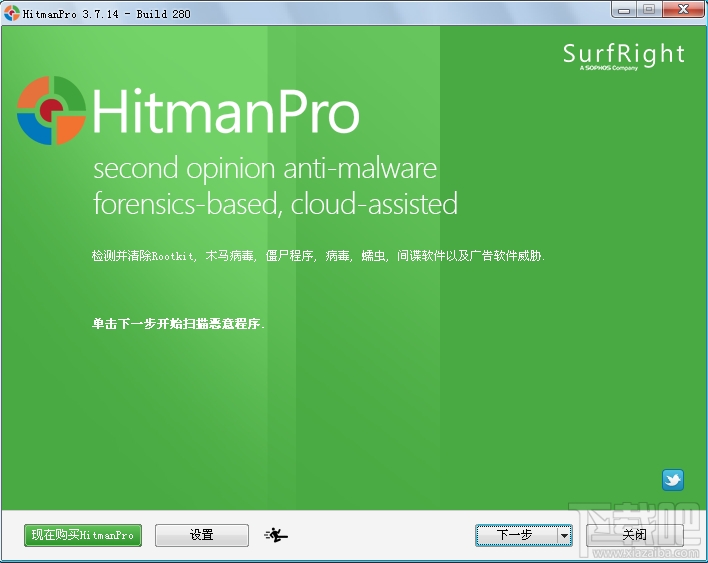Viewport: 708px width, 563px height.
Task: Click the 'forensics-based, cloud-assisted' text
Action: tap(275, 204)
